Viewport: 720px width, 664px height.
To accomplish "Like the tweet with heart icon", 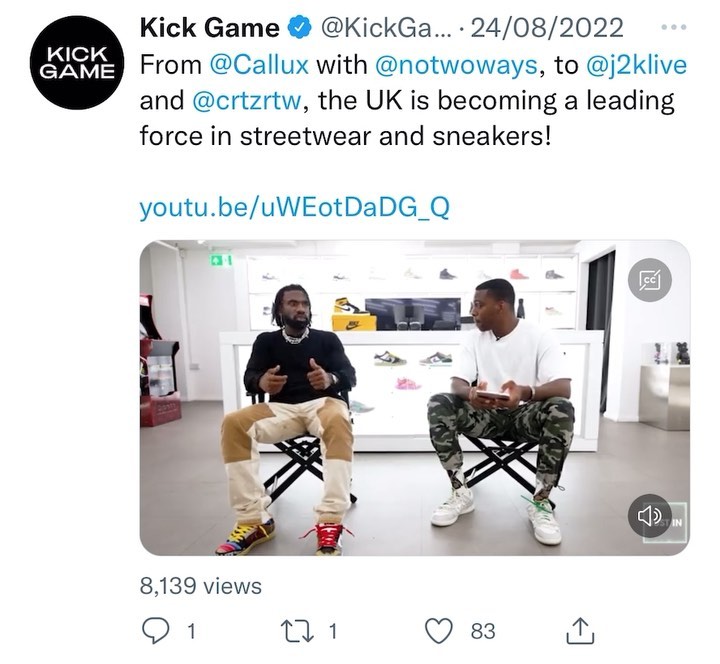I will pyautogui.click(x=439, y=631).
